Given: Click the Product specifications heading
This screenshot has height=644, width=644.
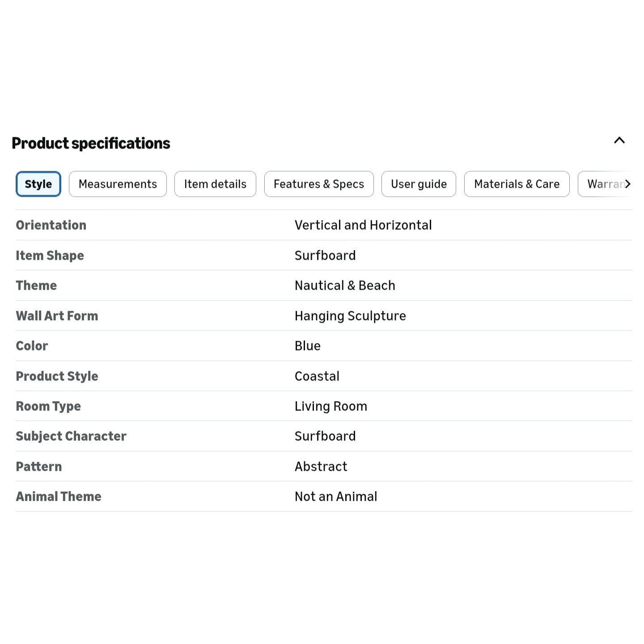Looking at the screenshot, I should (x=91, y=143).
